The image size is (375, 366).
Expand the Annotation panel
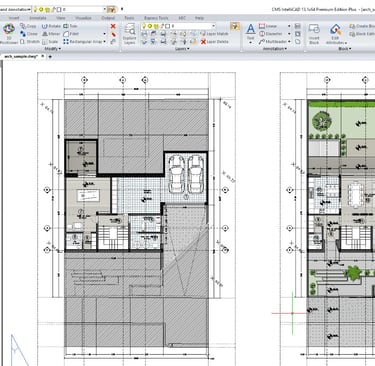click(275, 49)
